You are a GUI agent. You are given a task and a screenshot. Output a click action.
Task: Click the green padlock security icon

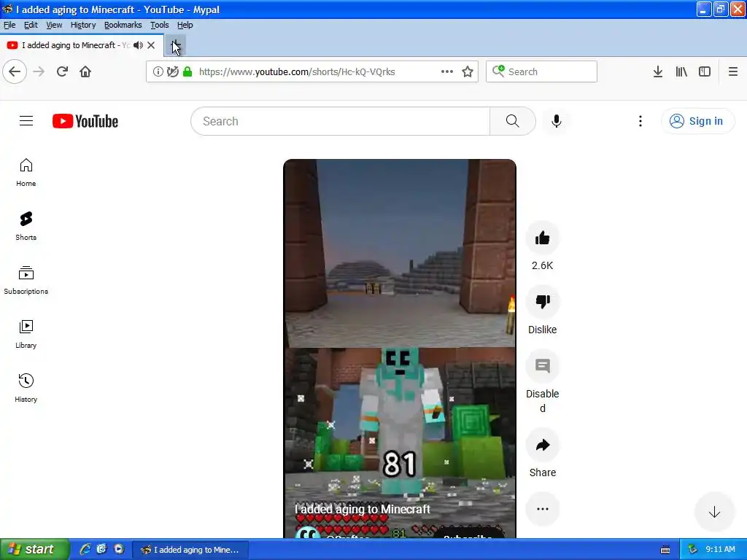(x=187, y=72)
